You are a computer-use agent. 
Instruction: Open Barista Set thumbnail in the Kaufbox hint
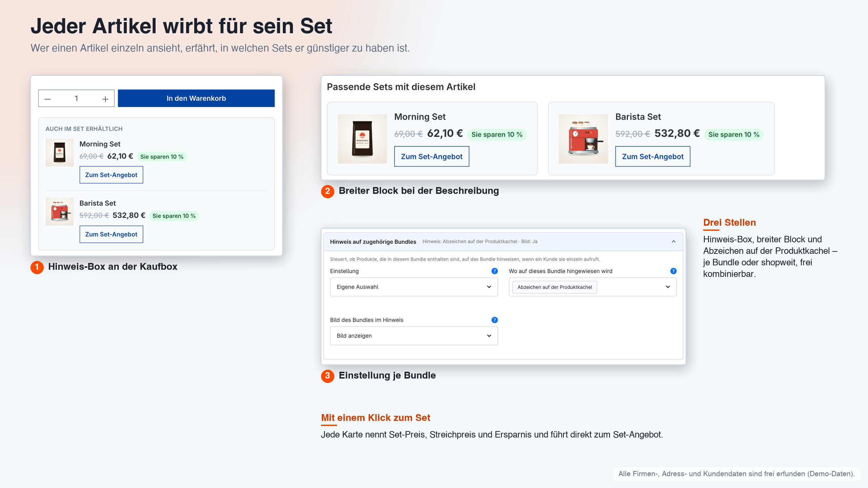[x=59, y=211]
